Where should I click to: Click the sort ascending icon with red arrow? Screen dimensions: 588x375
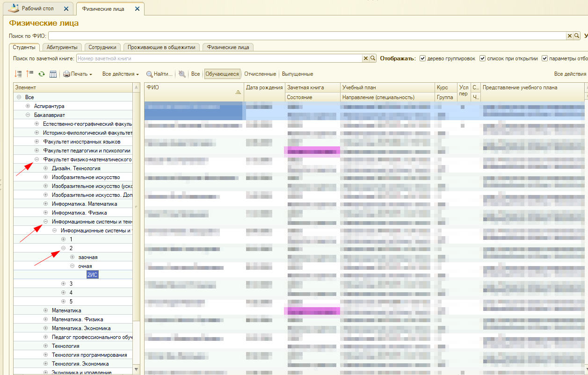[30, 74]
